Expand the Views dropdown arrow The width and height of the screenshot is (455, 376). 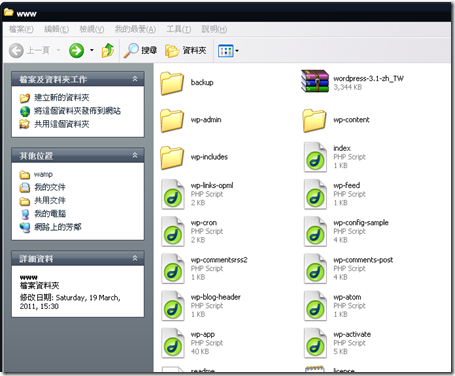click(237, 51)
